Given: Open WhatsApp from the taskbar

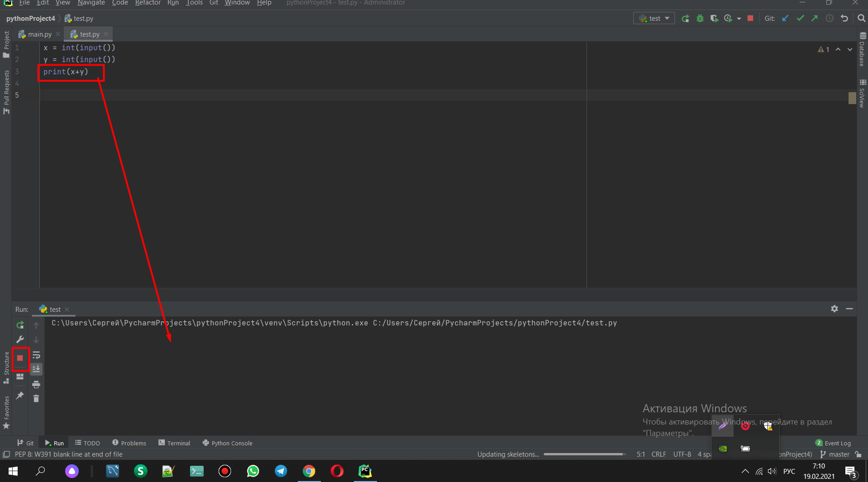Looking at the screenshot, I should coord(253,471).
